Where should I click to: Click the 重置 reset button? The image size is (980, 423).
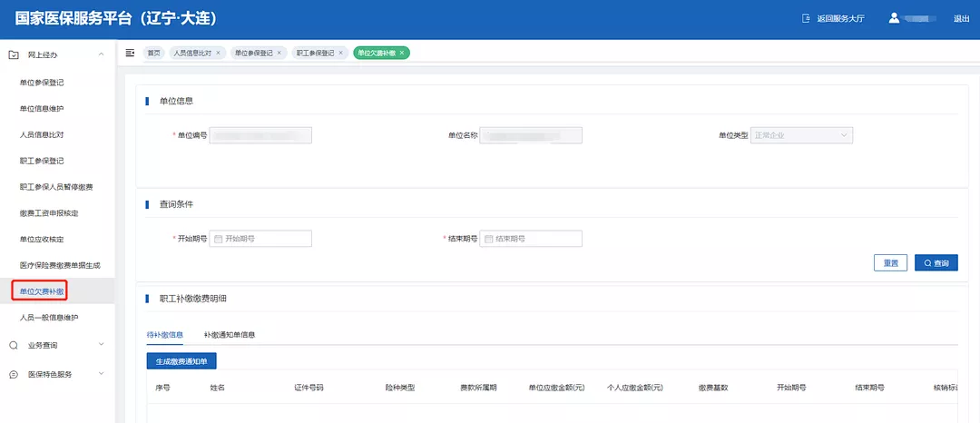click(890, 263)
